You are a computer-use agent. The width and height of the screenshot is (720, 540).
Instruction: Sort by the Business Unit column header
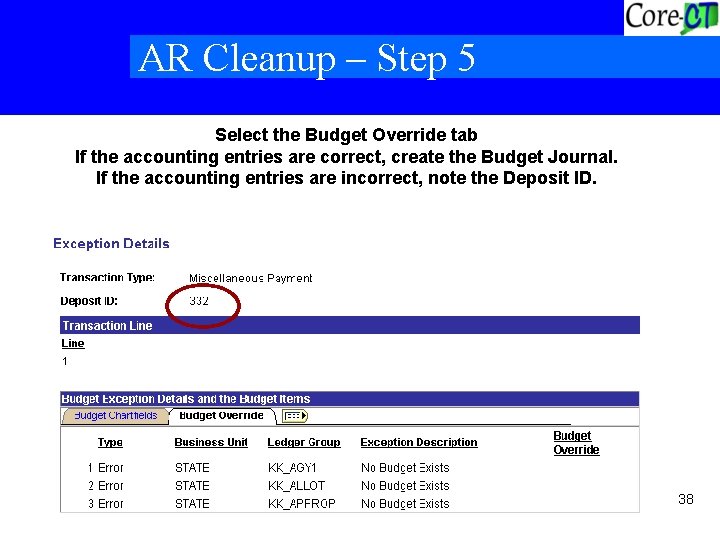[x=211, y=442]
